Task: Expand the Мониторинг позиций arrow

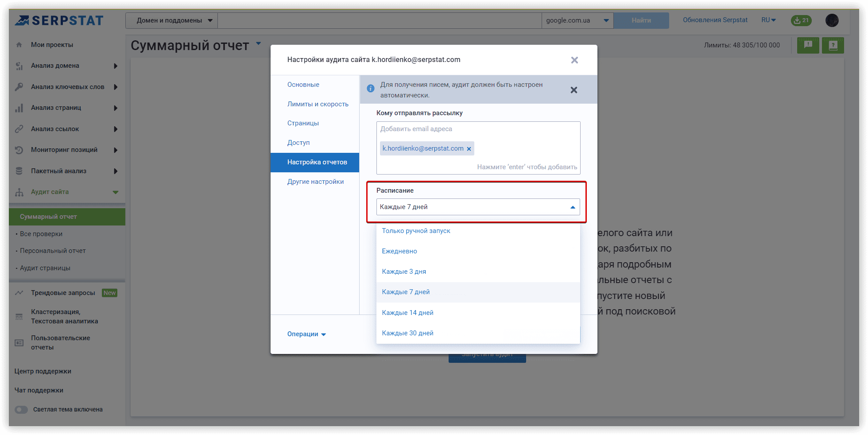Action: pos(116,150)
